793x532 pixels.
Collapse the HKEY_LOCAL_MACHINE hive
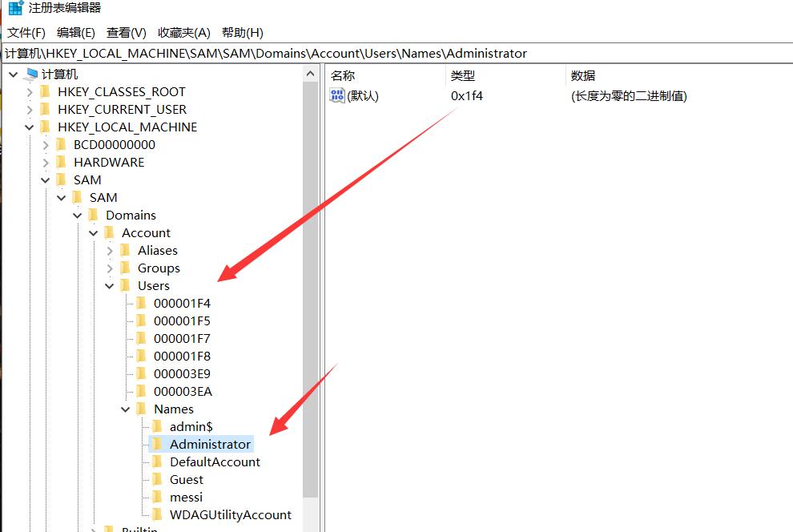pos(30,127)
